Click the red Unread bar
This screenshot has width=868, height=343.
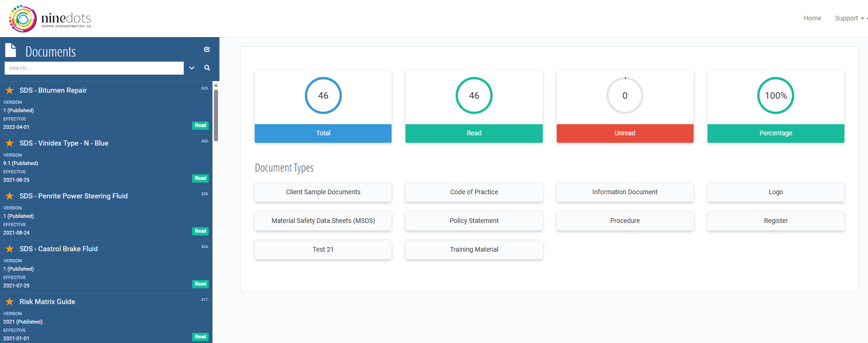click(x=625, y=133)
